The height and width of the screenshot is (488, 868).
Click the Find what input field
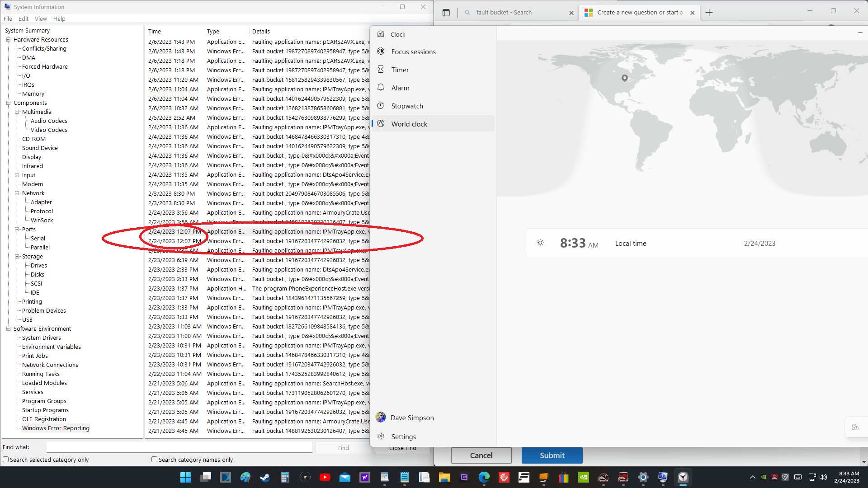click(x=179, y=447)
